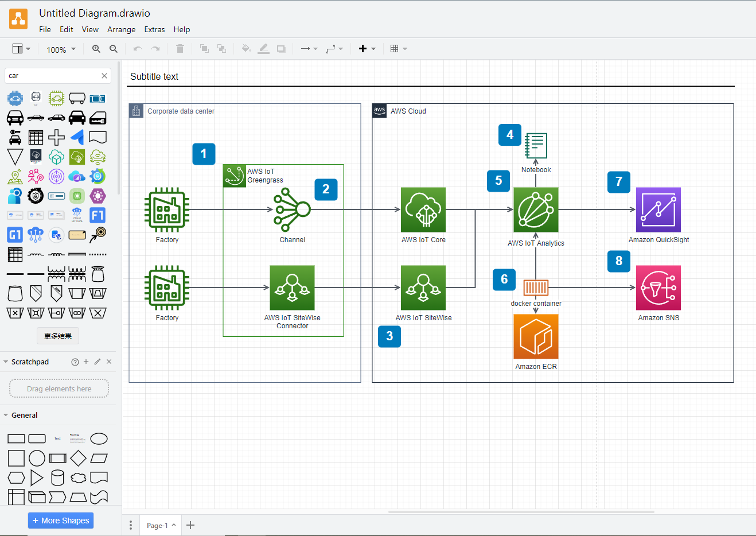Open the connection arrow style dropdown

309,49
